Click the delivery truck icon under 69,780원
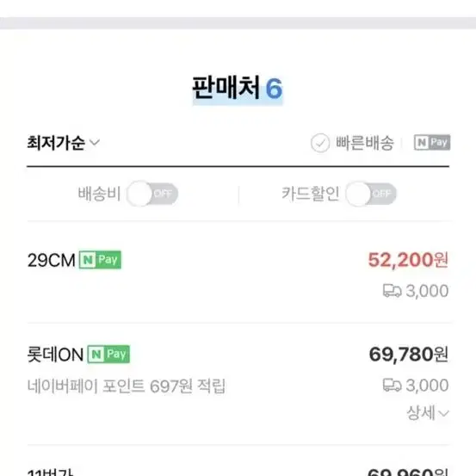The height and width of the screenshot is (476, 476). 392,385
